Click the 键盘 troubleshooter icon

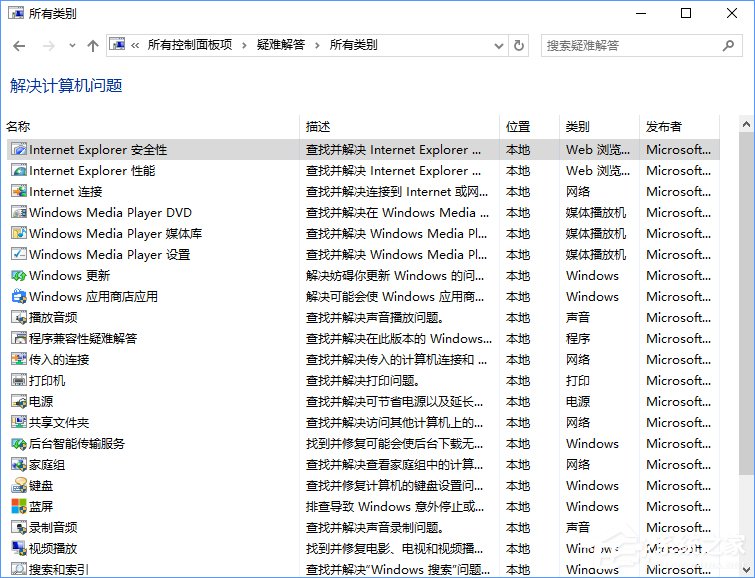tap(19, 486)
